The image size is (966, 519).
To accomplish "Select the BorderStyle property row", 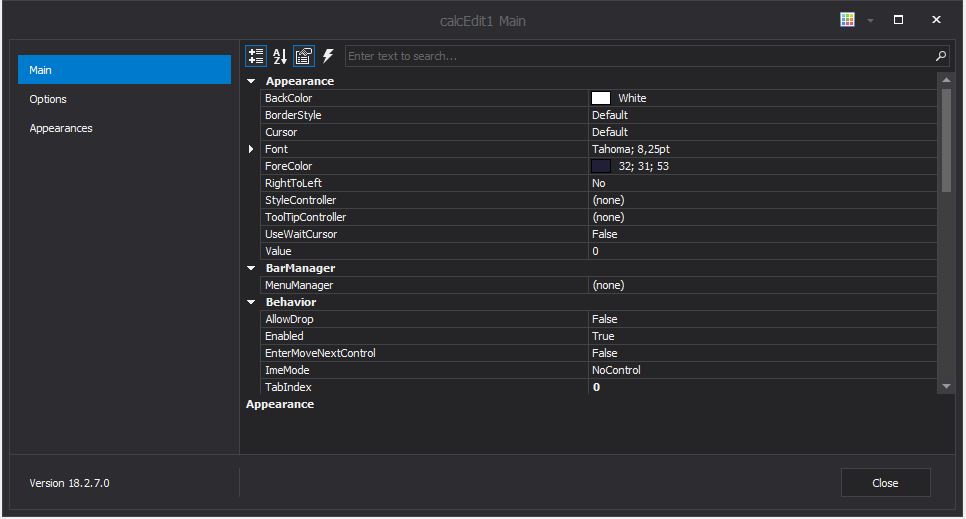I will point(599,115).
